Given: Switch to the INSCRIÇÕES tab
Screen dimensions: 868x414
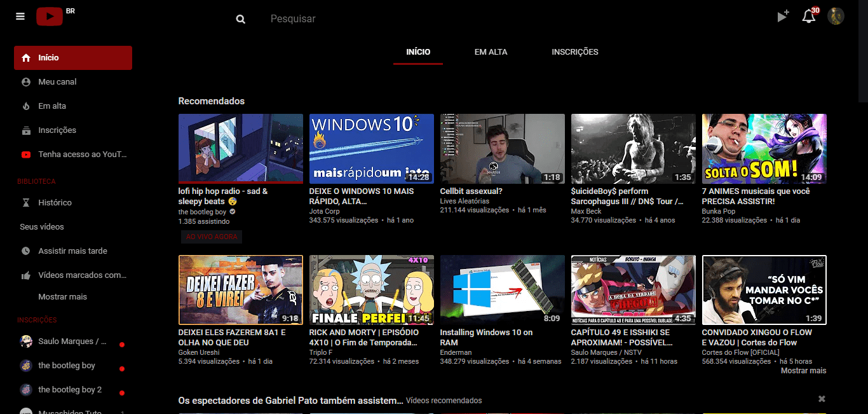Looking at the screenshot, I should 575,52.
